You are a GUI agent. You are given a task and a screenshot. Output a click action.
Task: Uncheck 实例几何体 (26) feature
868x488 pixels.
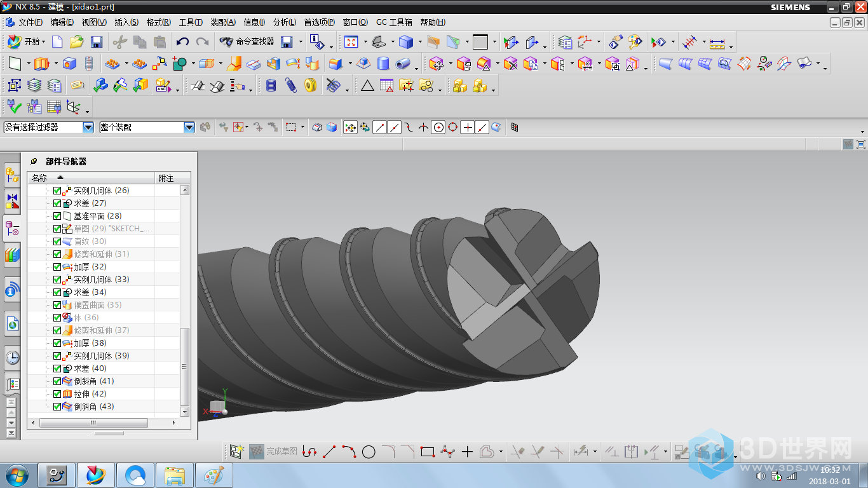pos(57,191)
